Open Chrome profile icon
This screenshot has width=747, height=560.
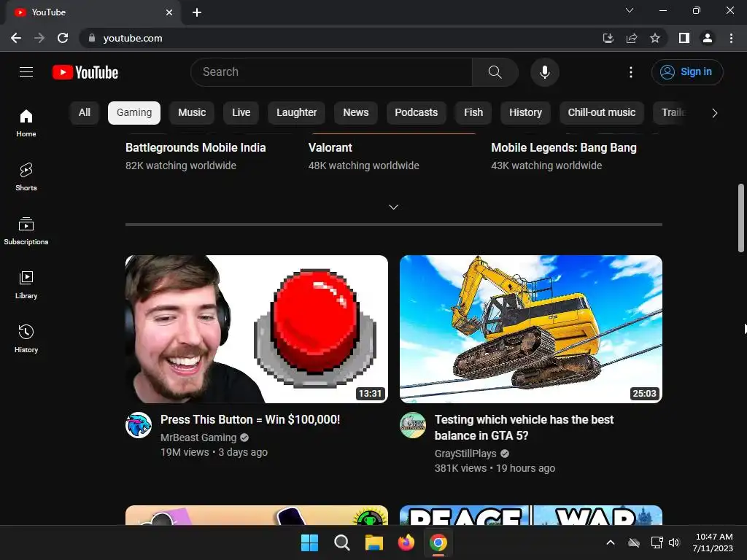point(708,38)
